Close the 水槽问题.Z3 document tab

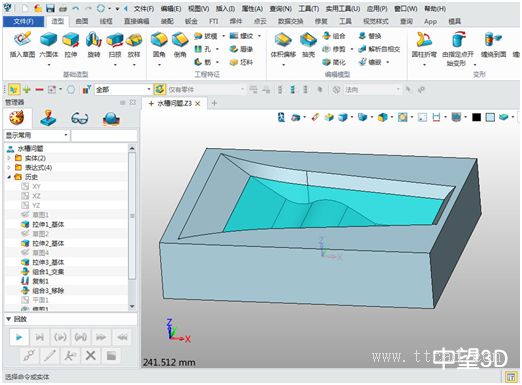(198, 104)
